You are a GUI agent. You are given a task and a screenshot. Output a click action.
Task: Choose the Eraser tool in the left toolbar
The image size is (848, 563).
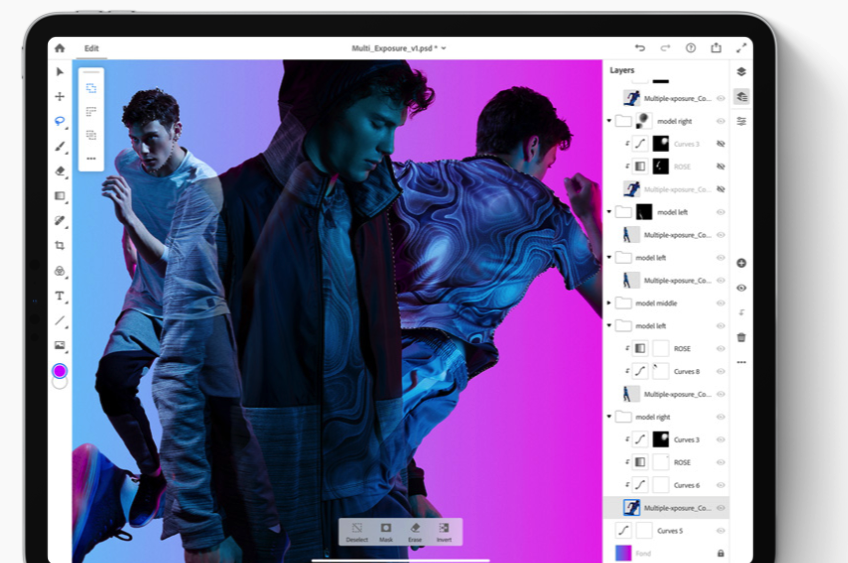(59, 171)
